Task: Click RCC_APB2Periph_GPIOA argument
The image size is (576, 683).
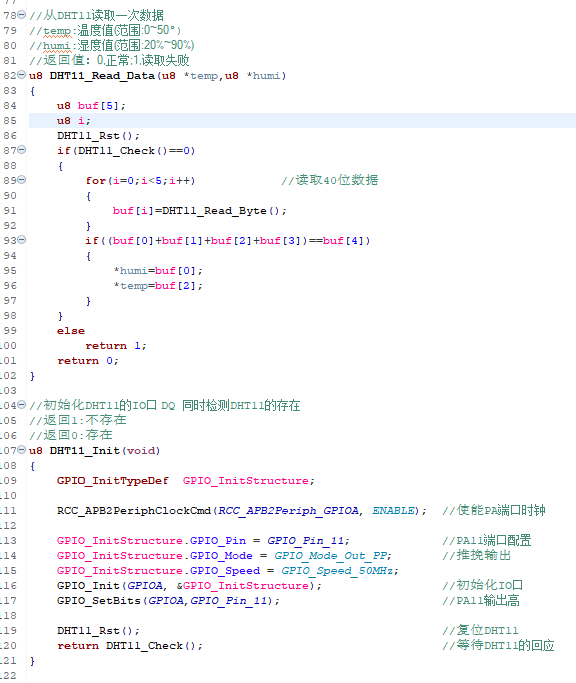Action: (288, 511)
